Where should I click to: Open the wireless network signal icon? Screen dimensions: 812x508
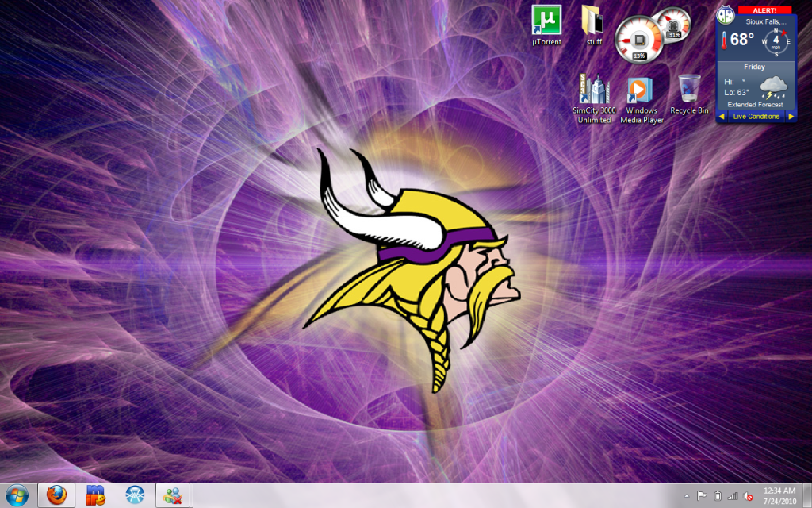point(732,496)
